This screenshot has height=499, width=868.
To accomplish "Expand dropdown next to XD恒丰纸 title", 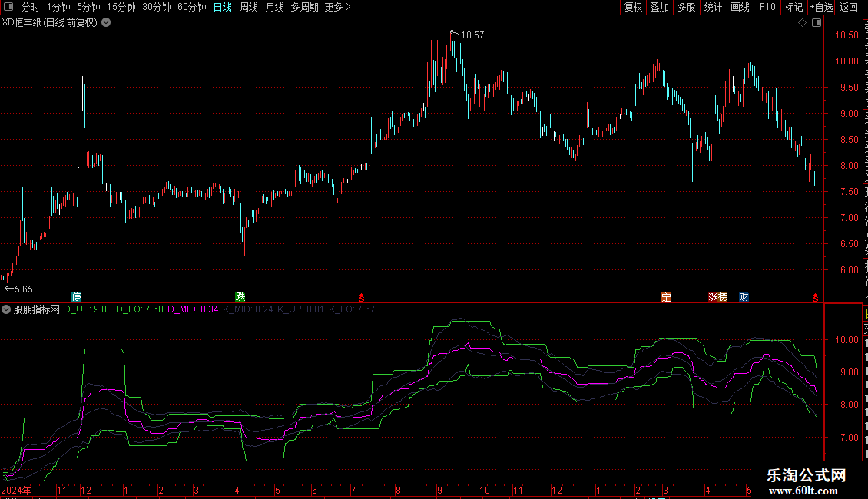I will click(106, 23).
